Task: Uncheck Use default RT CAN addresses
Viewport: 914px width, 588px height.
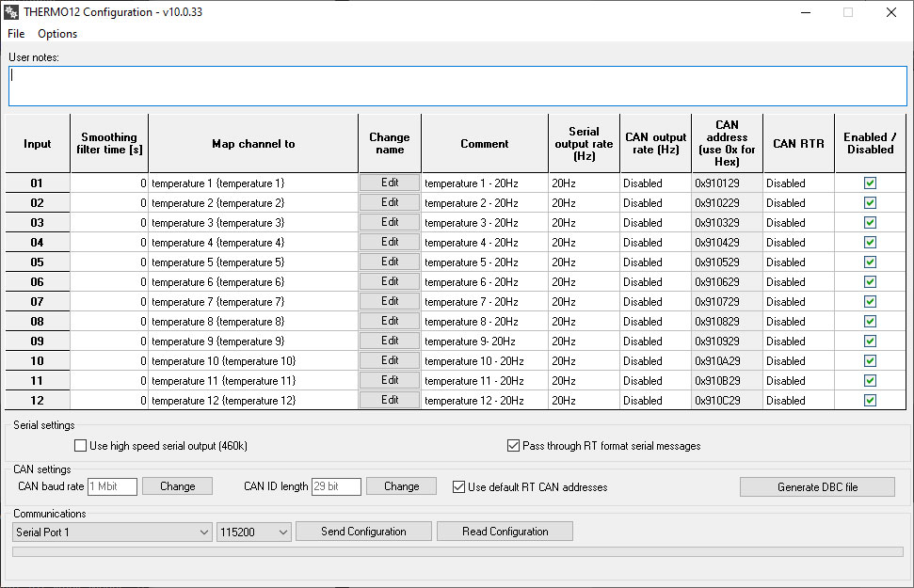Action: [459, 487]
